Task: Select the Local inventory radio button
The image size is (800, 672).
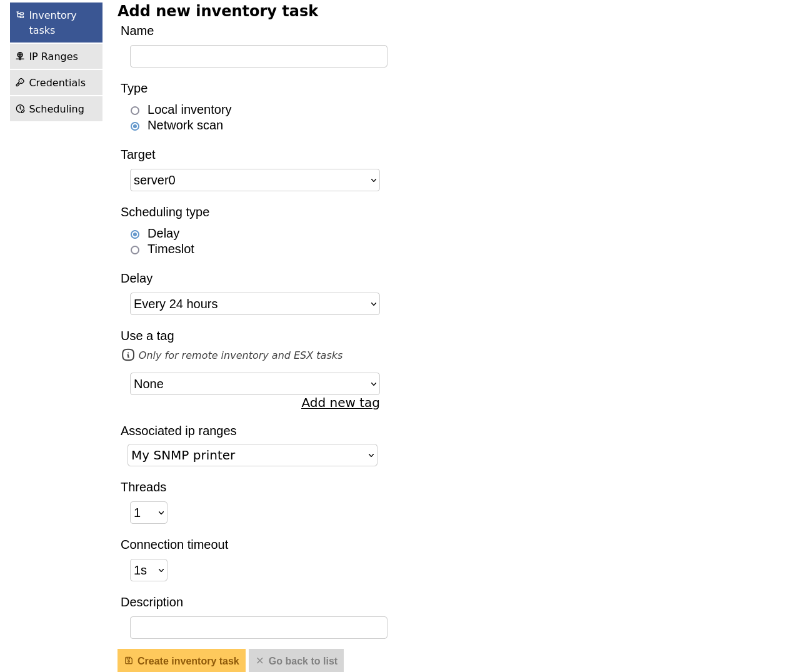Action: [x=135, y=111]
